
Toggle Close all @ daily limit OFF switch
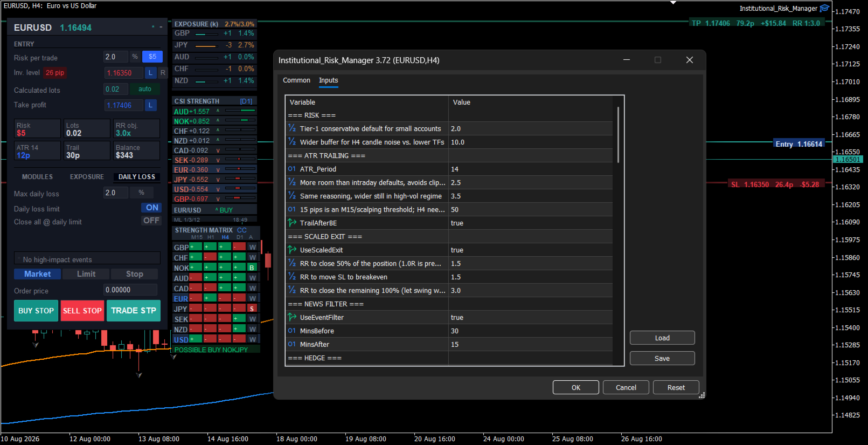point(151,221)
